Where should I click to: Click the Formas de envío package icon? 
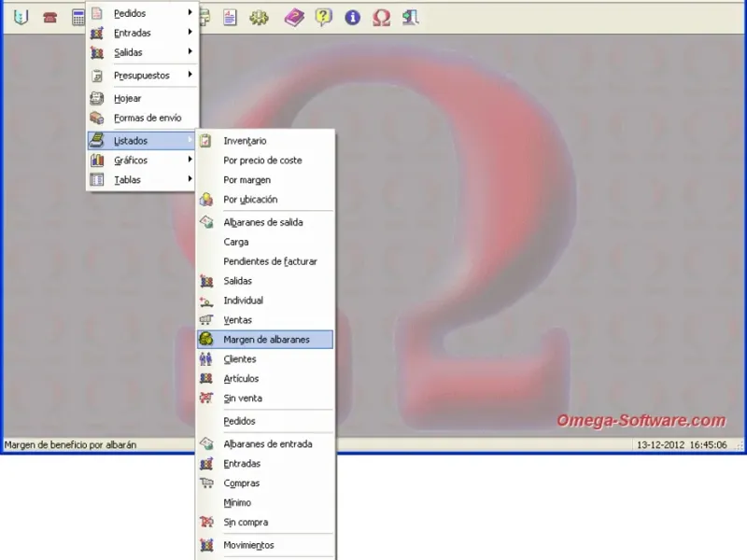pyautogui.click(x=97, y=118)
